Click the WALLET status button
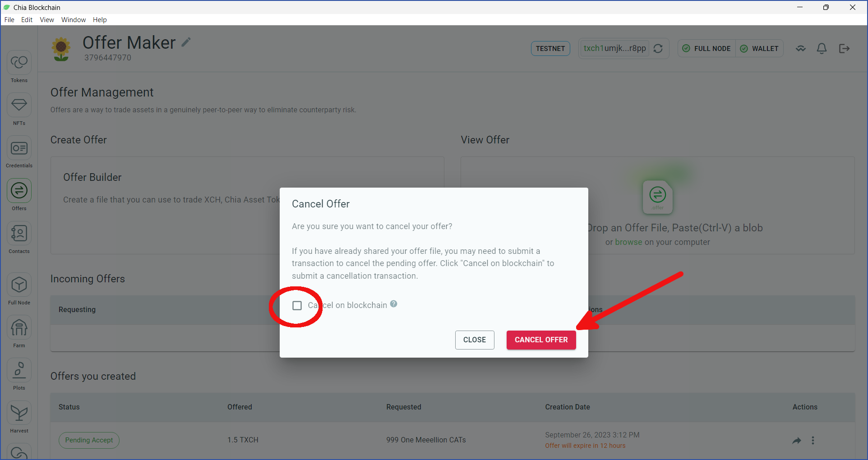Screen dimensions: 868x460 760,48
